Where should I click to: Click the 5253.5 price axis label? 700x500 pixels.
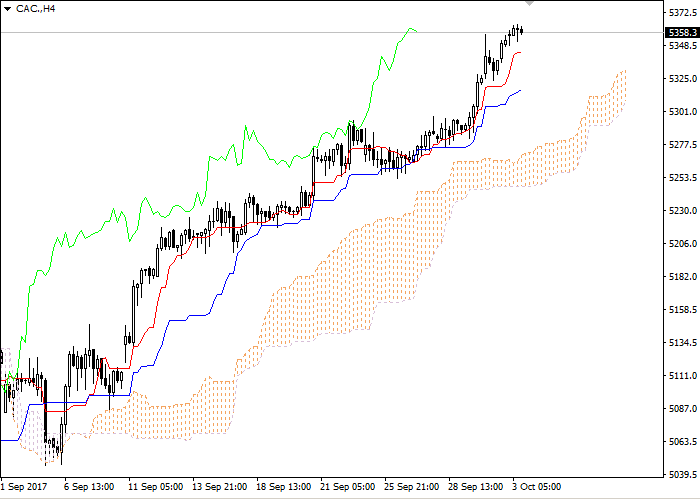tap(683, 178)
